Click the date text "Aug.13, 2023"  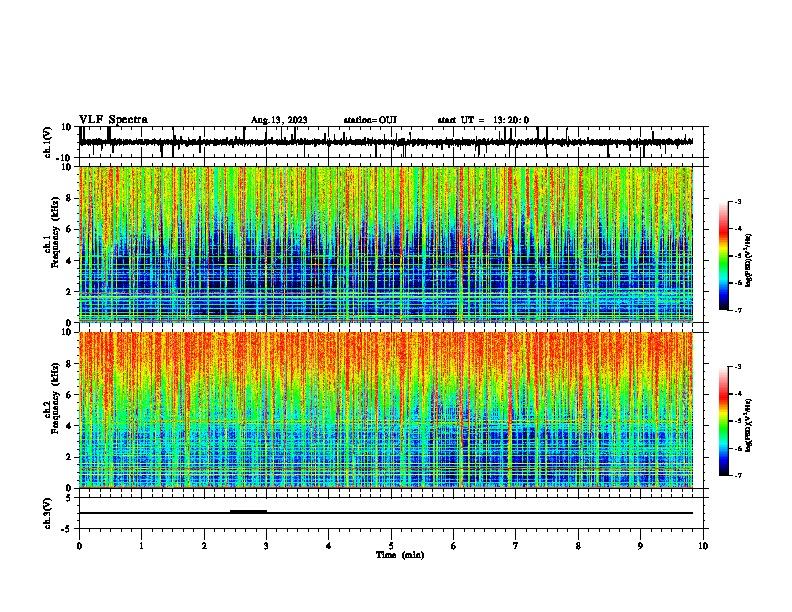[x=279, y=120]
